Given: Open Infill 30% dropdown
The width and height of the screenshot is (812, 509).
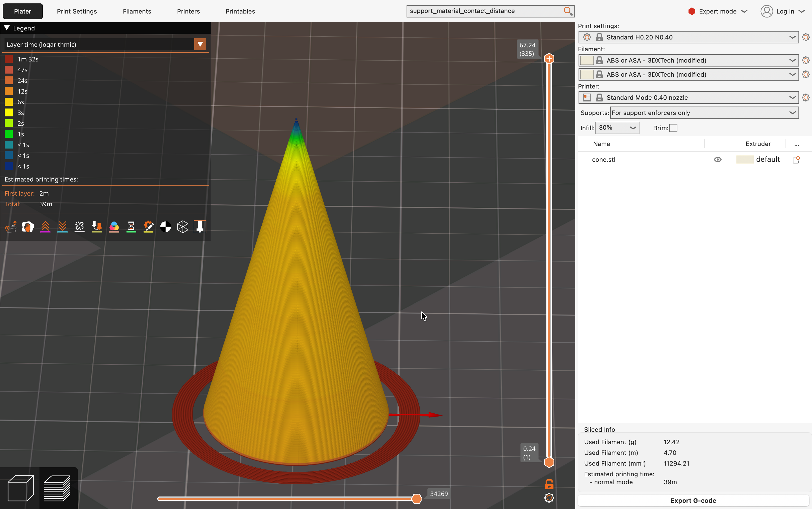Looking at the screenshot, I should (x=617, y=128).
